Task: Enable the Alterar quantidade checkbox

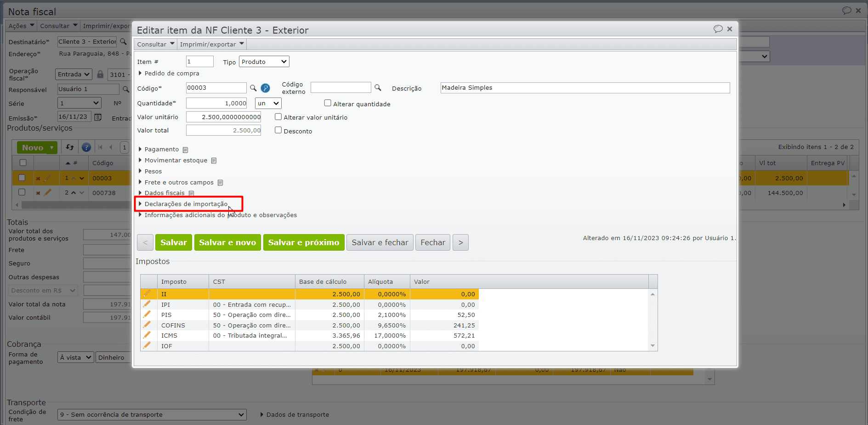Action: coord(328,103)
